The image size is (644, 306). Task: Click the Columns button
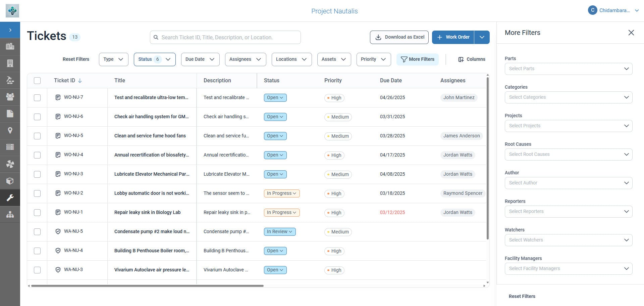tap(472, 59)
